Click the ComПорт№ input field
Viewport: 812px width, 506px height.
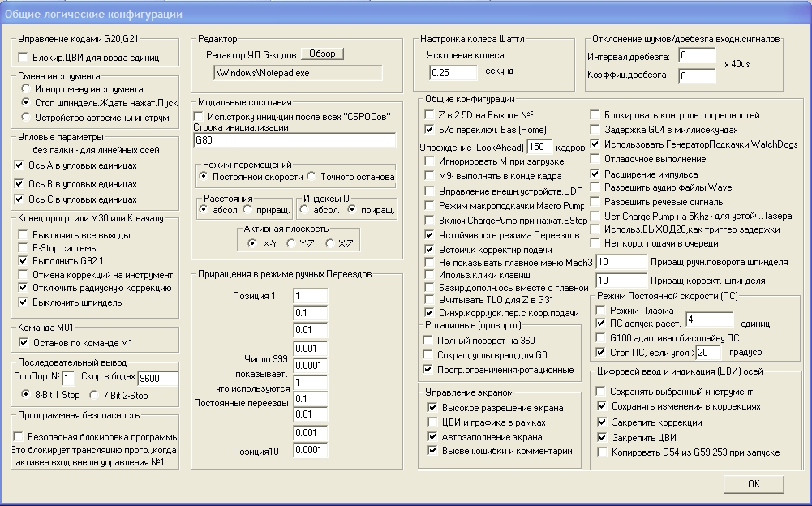click(68, 378)
